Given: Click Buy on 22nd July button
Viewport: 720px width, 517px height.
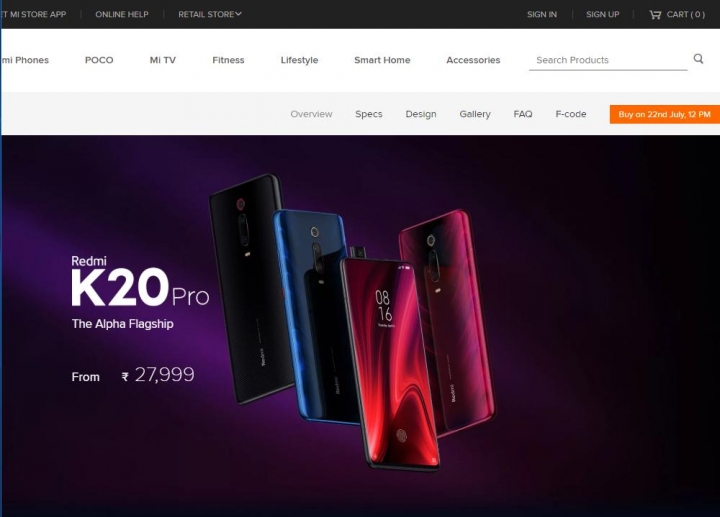Looking at the screenshot, I should [x=664, y=114].
